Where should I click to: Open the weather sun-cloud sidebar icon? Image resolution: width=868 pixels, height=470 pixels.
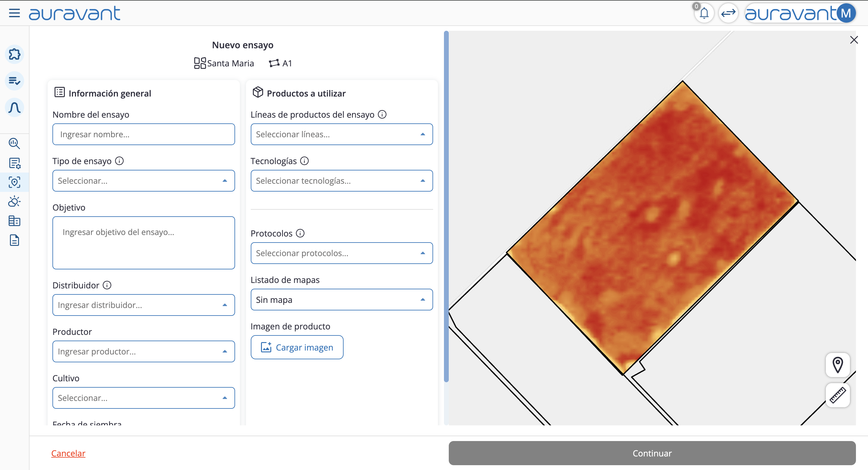(x=14, y=202)
